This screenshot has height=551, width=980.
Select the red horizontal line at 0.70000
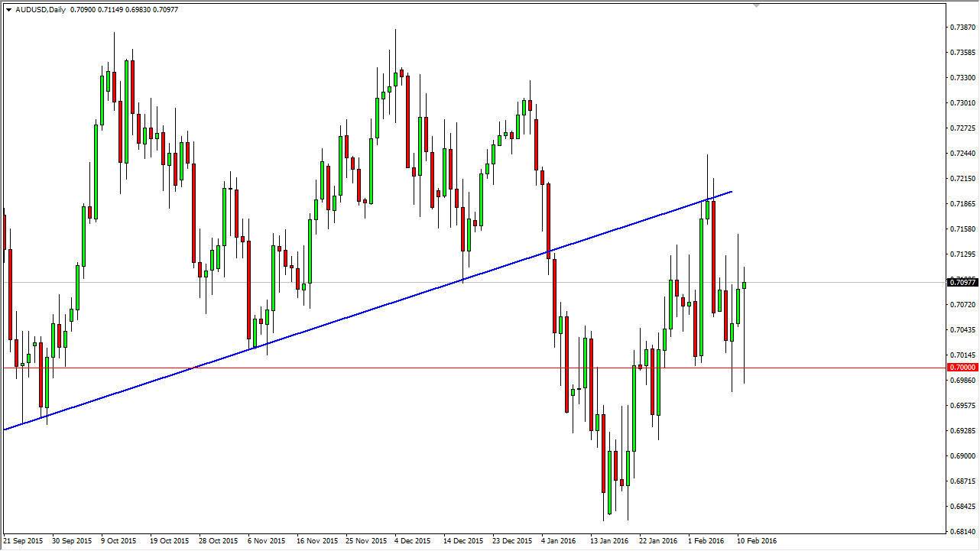[459, 367]
